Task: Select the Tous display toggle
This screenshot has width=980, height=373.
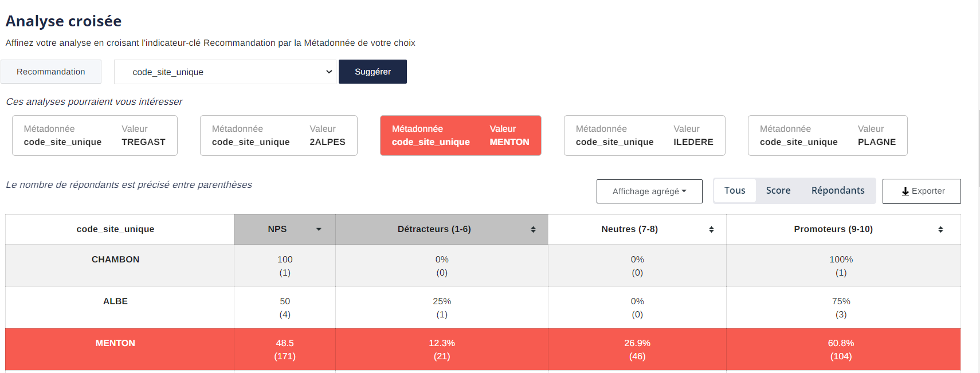Action: (735, 191)
